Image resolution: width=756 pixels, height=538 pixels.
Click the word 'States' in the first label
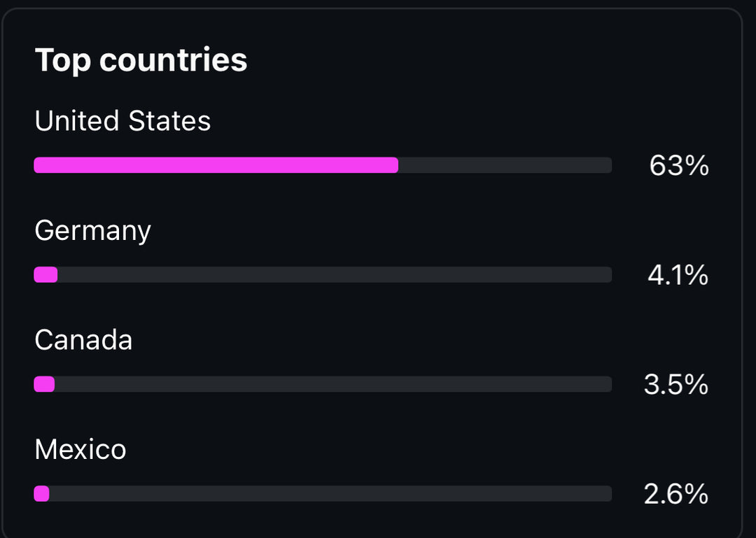click(x=169, y=121)
